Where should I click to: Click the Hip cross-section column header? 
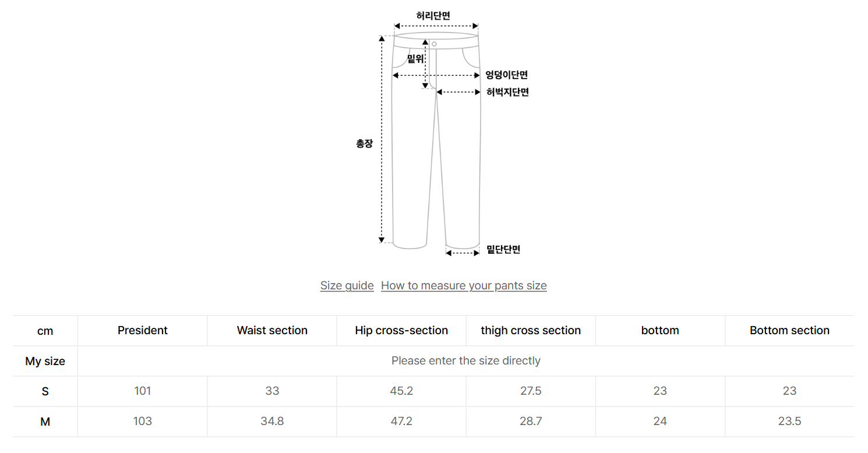(x=401, y=331)
